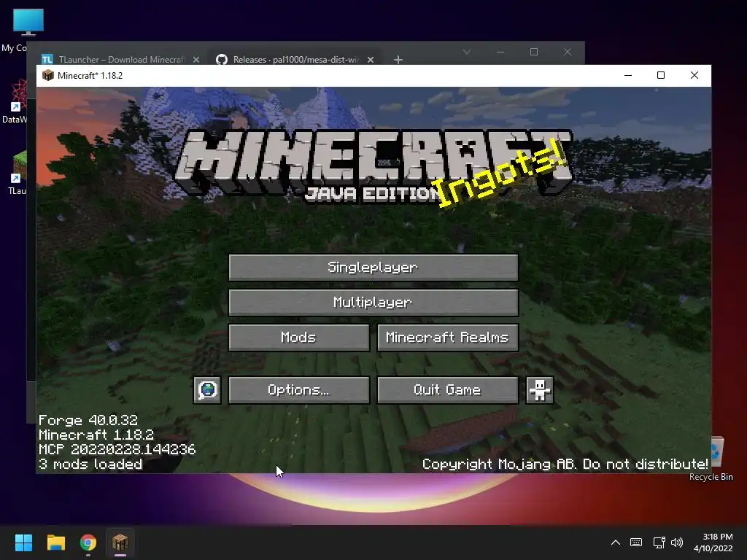Expand browser tab search chevron
Screen dimensions: 747x560
467,52
